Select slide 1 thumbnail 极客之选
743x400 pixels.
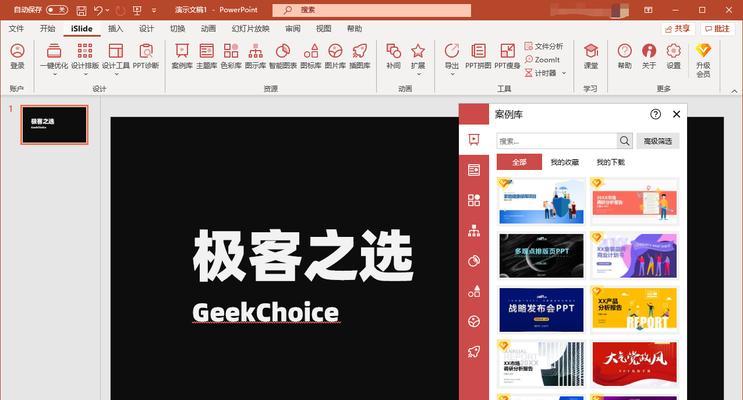54,125
